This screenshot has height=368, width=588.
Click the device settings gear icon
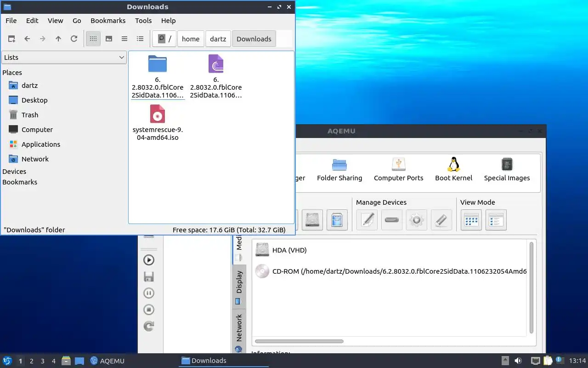pos(417,220)
